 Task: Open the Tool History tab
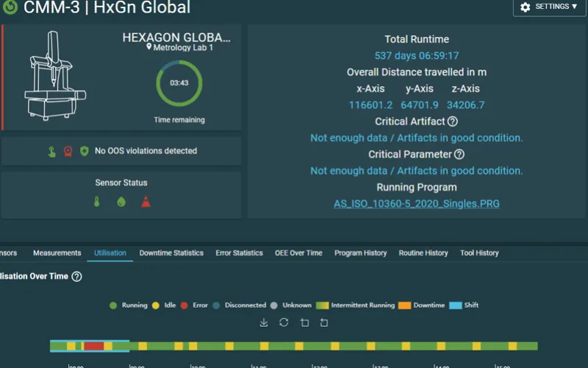(x=480, y=253)
